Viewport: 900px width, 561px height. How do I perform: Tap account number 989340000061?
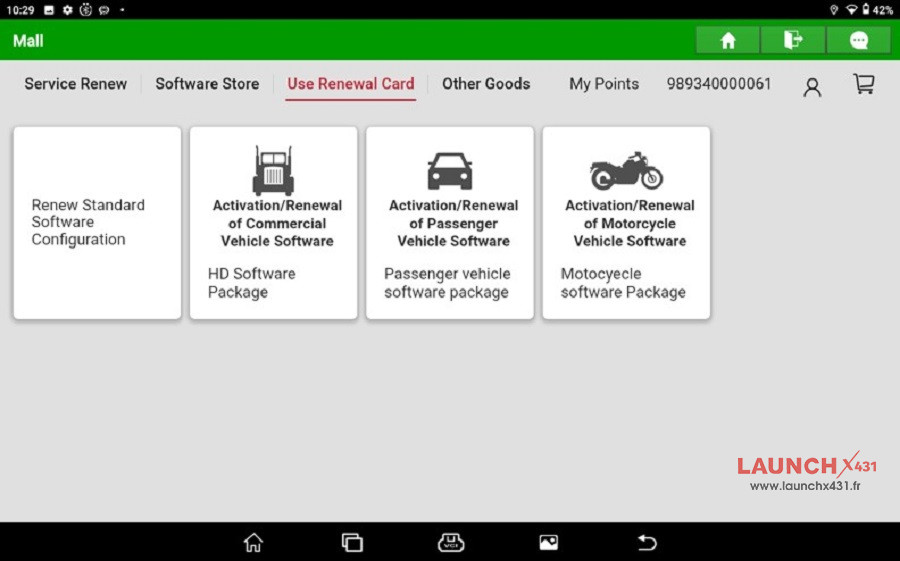718,84
